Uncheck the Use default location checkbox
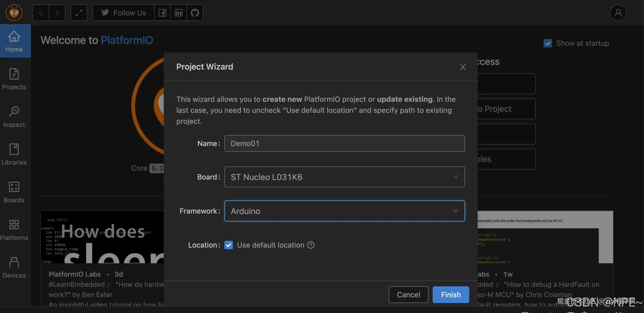The width and height of the screenshot is (644, 313). point(229,245)
